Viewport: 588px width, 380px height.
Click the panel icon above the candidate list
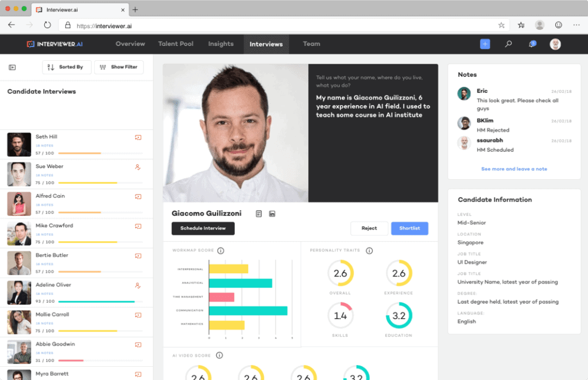pyautogui.click(x=11, y=67)
